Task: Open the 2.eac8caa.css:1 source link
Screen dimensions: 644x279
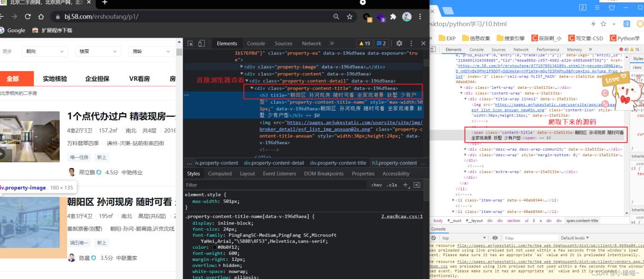Action: coord(402,216)
